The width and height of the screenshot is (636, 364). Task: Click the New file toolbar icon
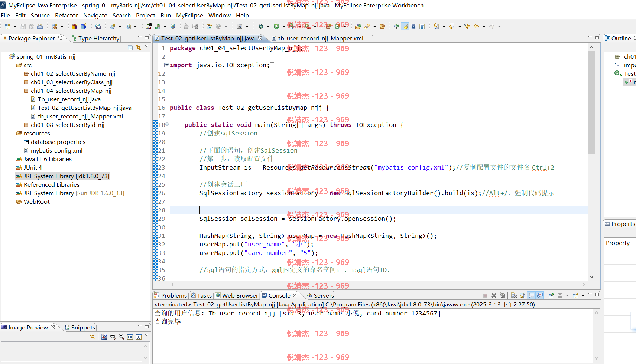coord(7,26)
